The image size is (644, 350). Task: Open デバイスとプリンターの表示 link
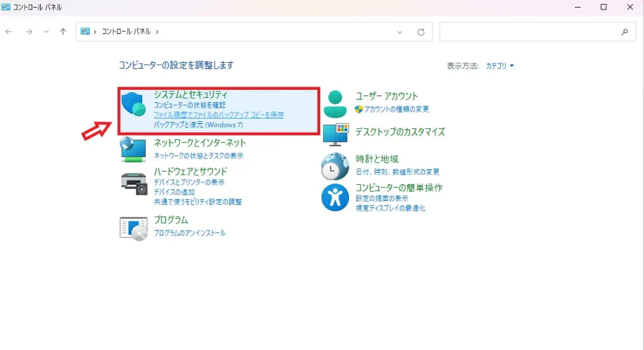tap(189, 182)
